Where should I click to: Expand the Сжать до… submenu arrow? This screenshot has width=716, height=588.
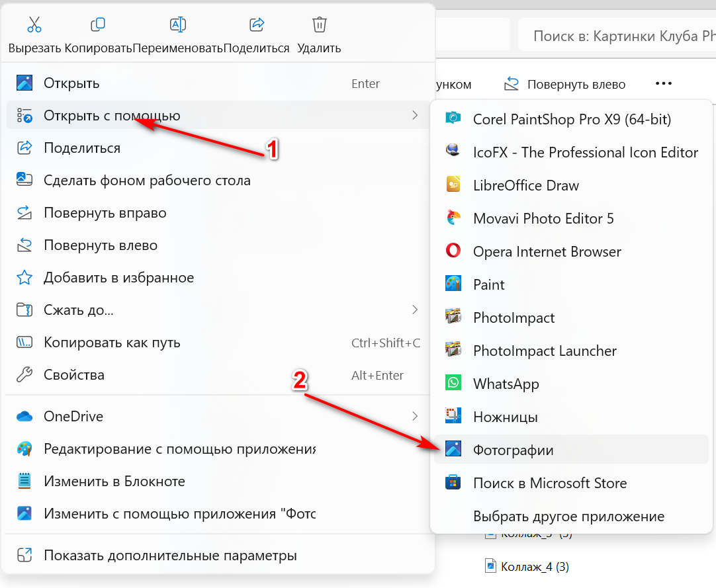[x=415, y=310]
